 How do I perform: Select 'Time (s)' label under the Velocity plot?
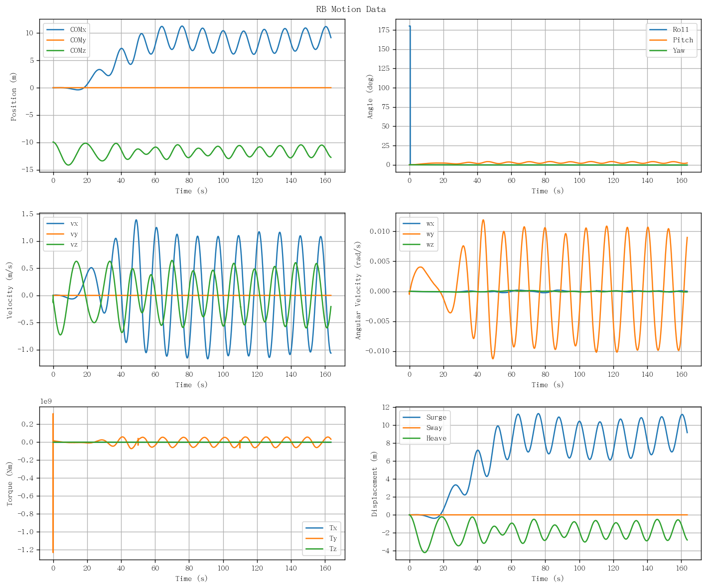(x=192, y=385)
